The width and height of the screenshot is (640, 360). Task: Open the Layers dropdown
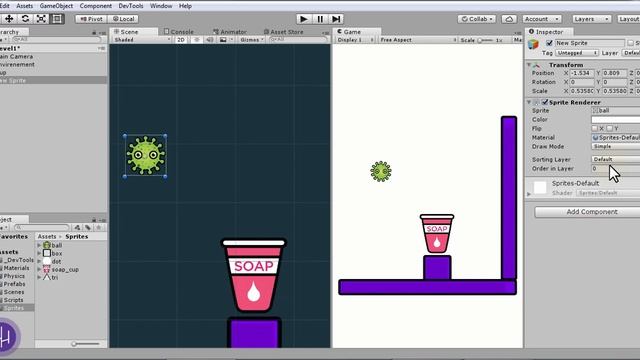[591, 19]
